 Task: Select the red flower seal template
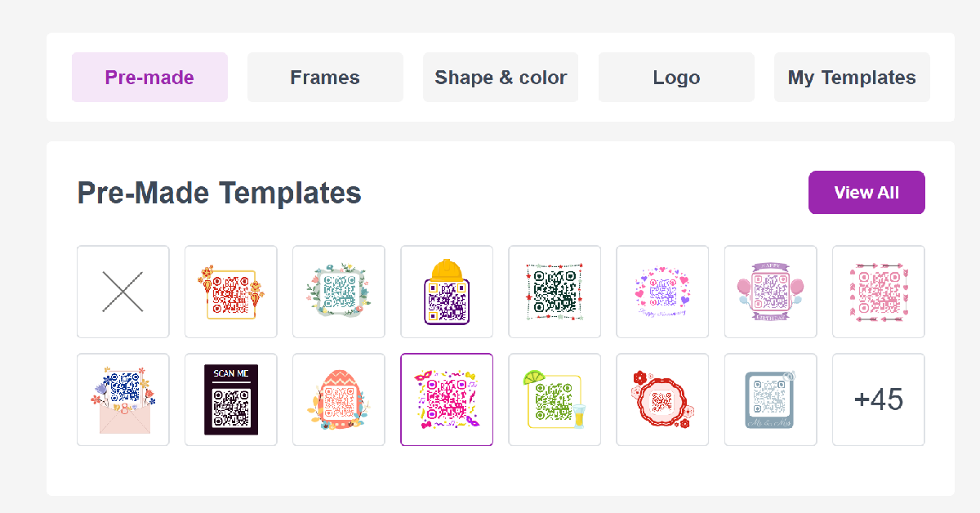point(662,399)
